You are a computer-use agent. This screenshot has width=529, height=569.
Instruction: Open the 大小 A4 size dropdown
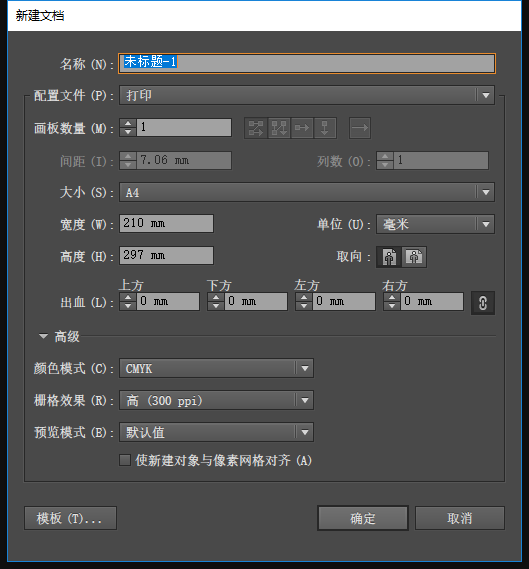(307, 192)
